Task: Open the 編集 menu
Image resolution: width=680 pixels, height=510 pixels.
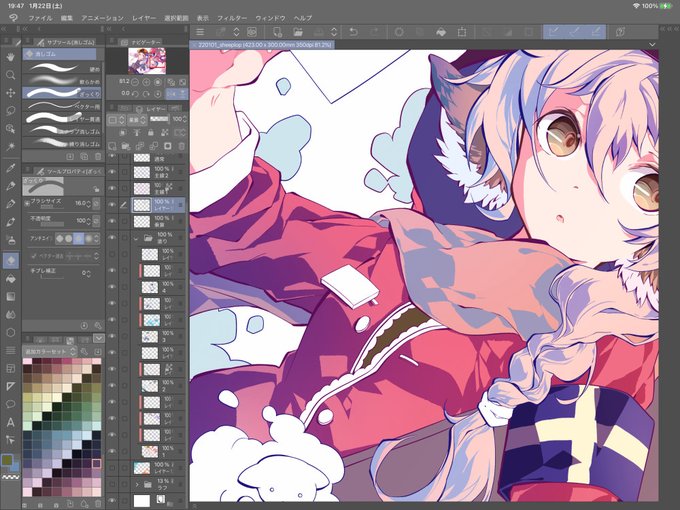Action: [67, 18]
